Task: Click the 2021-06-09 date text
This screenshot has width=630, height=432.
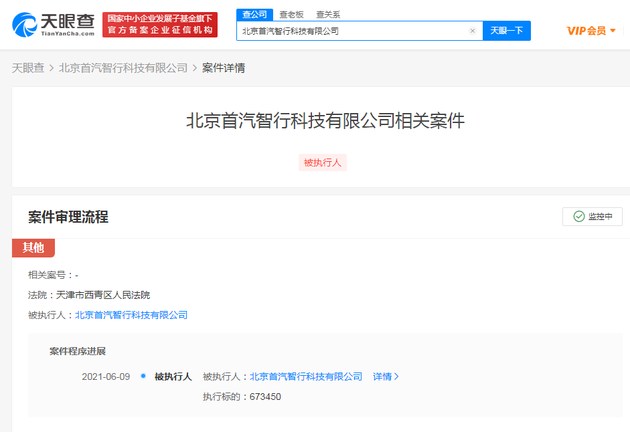Action: (x=106, y=377)
